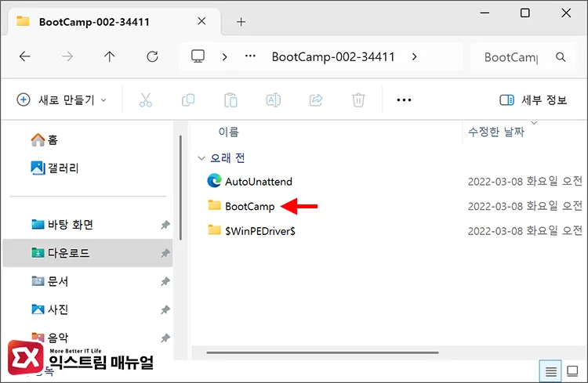
Task: Refresh the current folder view
Action: (x=152, y=57)
